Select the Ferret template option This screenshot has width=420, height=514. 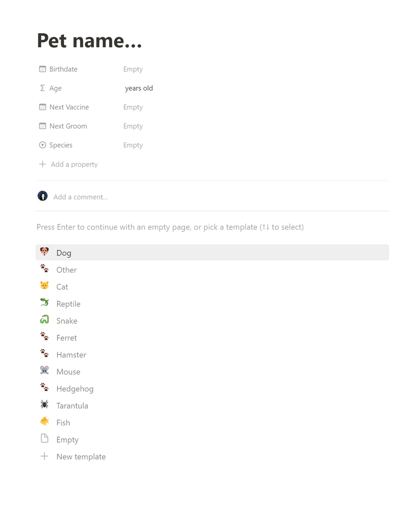[x=66, y=338]
